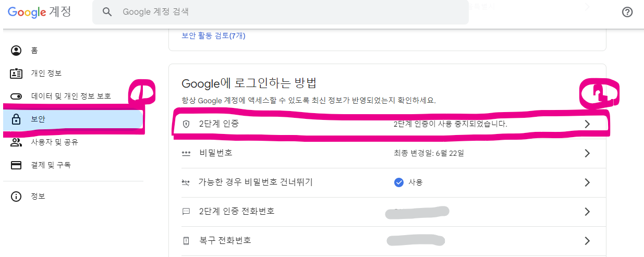Click the blue check mark beside 사용
Screen dimensions: 644x257
[399, 182]
